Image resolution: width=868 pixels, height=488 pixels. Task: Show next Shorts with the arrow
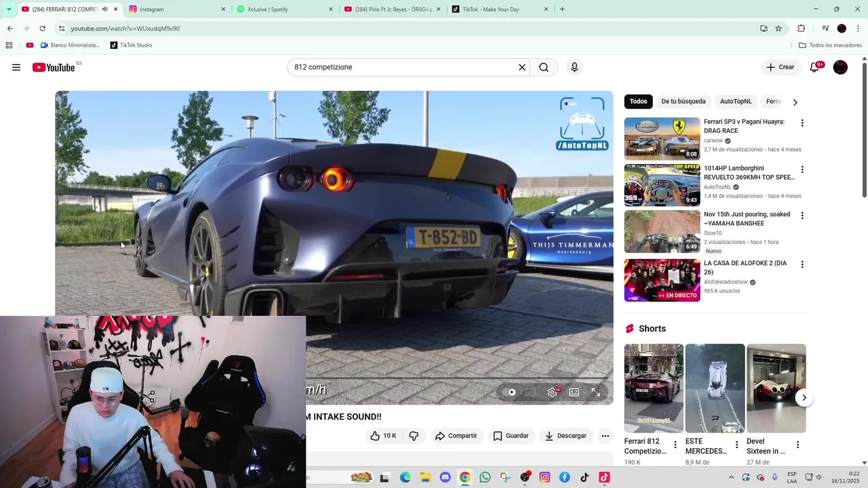pyautogui.click(x=804, y=398)
